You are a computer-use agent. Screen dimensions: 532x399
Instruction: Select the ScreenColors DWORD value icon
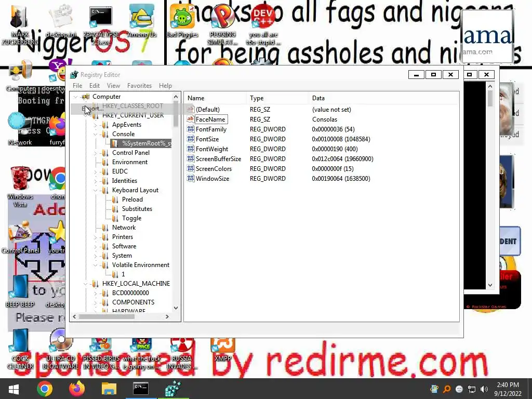point(190,168)
